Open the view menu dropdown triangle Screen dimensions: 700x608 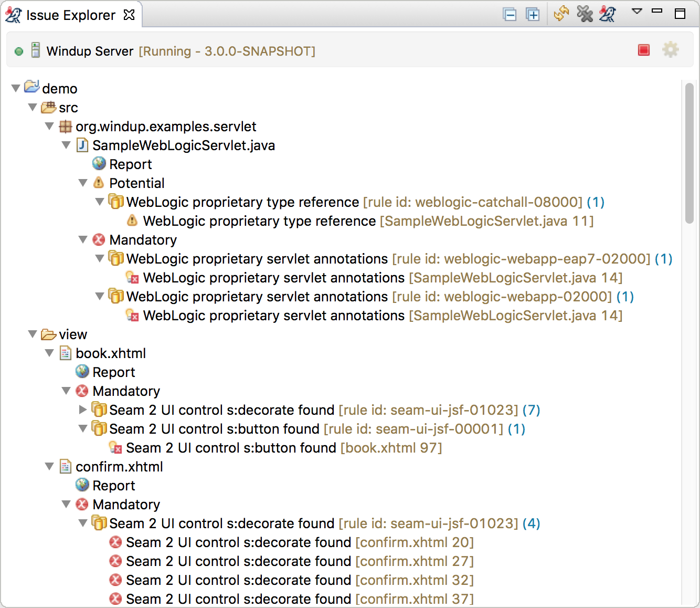pyautogui.click(x=637, y=11)
